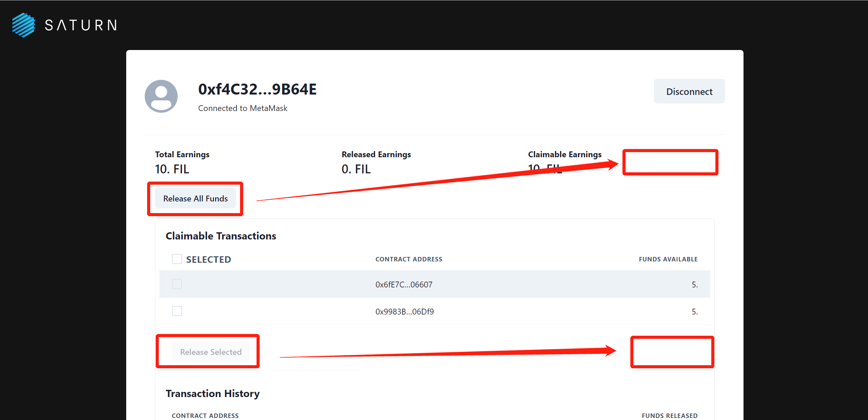Screen dimensions: 868x420
Task: Check the checkbox for contract 0x6fE7C...06607
Action: tap(177, 284)
